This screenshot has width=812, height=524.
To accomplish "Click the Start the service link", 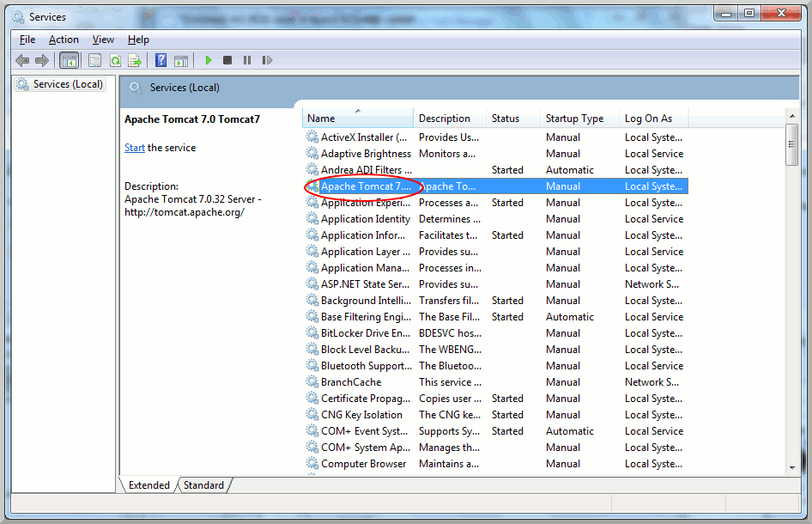I will 135,148.
